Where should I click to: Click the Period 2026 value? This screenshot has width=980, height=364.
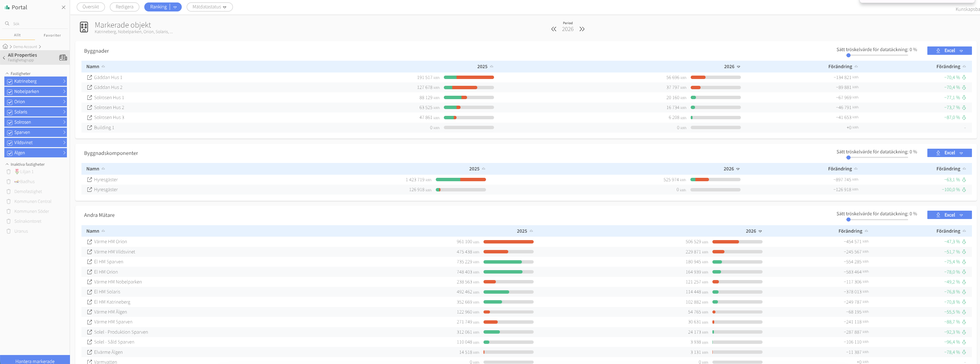(568, 29)
